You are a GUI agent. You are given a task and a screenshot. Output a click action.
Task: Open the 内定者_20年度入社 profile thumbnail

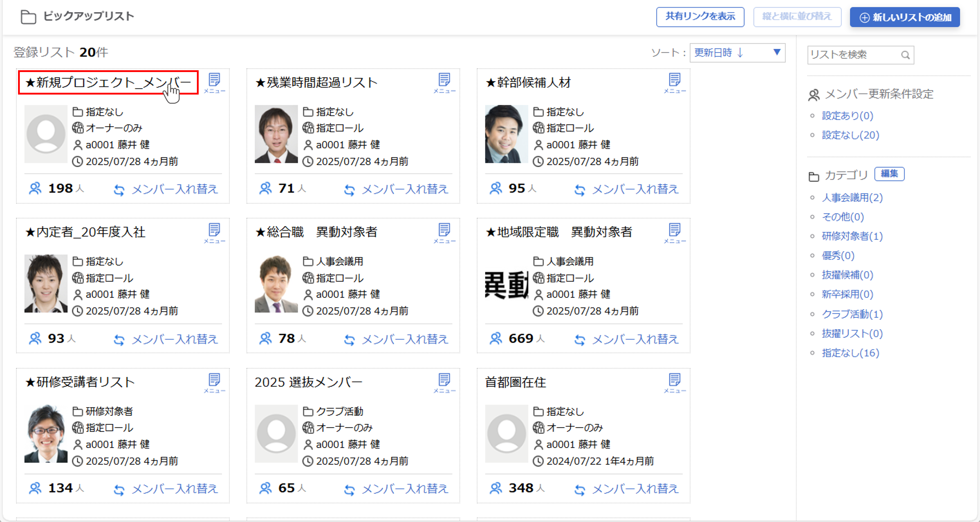[46, 284]
